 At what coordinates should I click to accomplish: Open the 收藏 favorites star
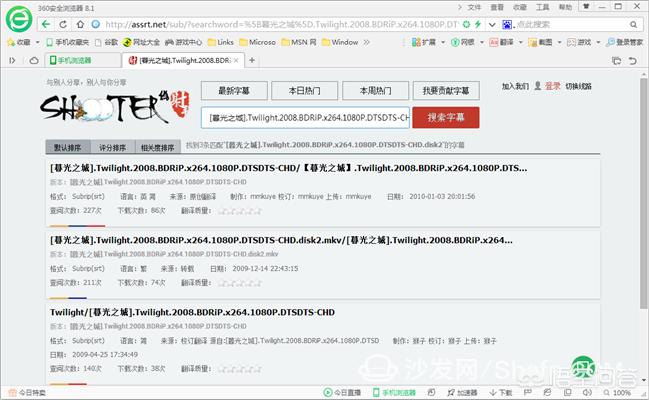pos(18,42)
